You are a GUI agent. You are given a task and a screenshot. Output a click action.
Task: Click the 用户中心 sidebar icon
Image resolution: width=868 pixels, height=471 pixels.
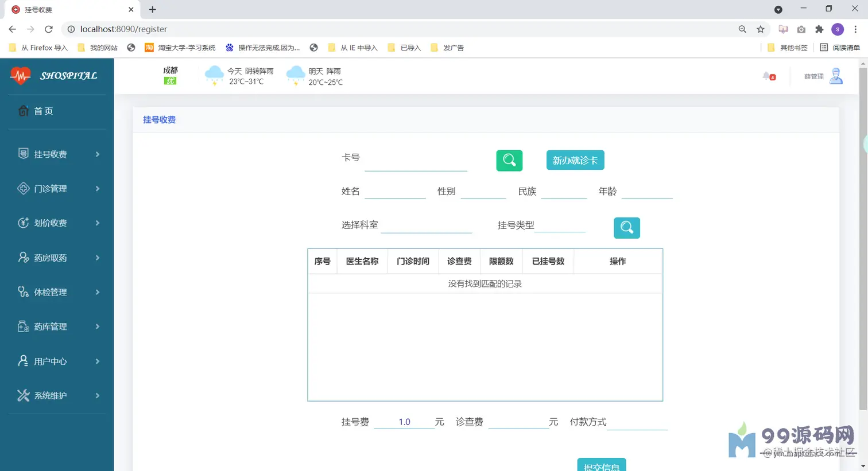[23, 361]
